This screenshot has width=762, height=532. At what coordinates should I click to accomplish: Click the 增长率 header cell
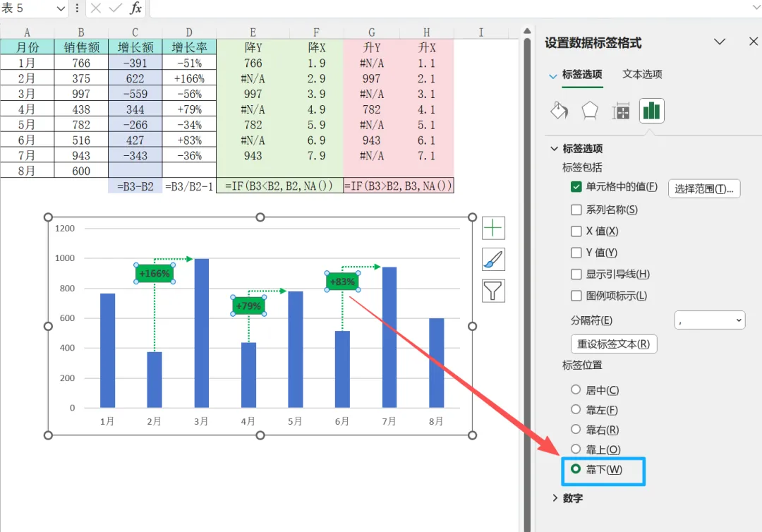click(189, 47)
